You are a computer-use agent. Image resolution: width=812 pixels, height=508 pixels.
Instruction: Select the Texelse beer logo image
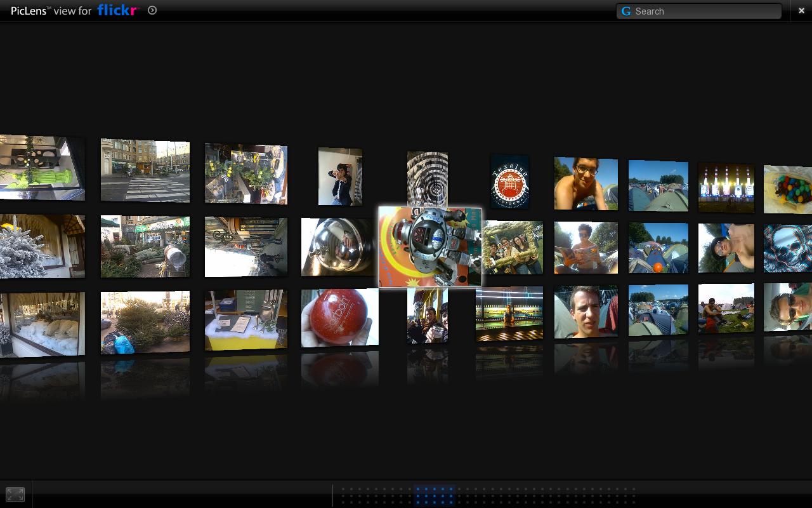point(509,182)
